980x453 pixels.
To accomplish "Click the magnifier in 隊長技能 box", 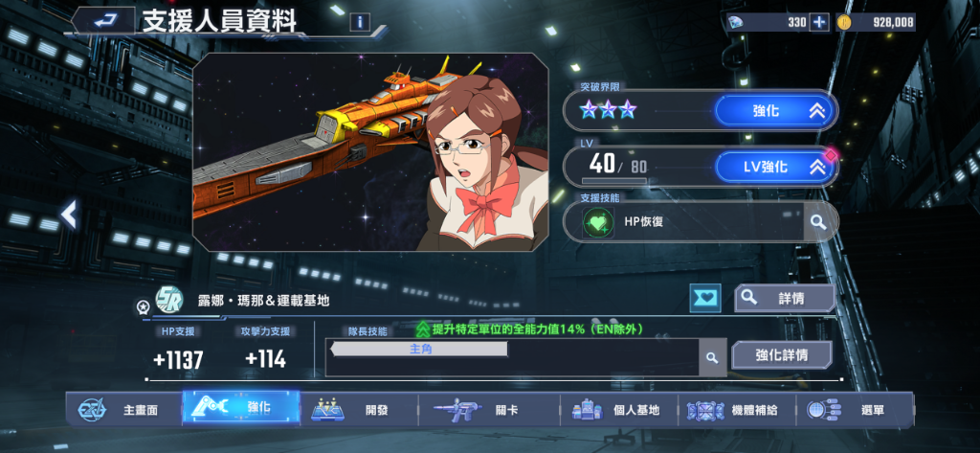I will [711, 358].
